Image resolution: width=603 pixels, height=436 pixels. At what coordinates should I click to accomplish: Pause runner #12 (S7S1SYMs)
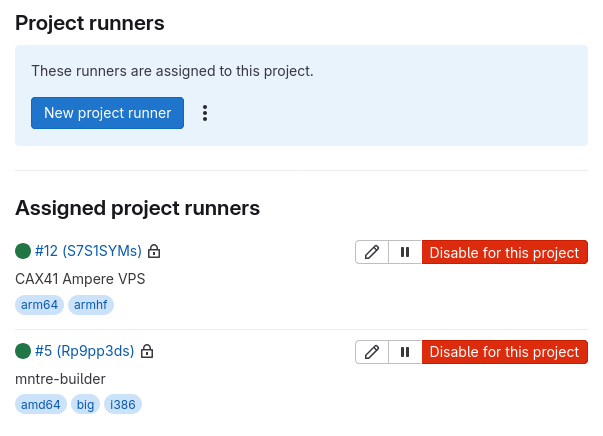pyautogui.click(x=405, y=252)
